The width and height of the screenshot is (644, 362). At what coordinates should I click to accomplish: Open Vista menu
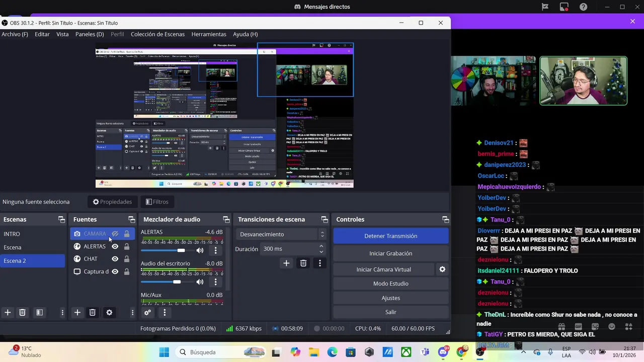(x=62, y=34)
